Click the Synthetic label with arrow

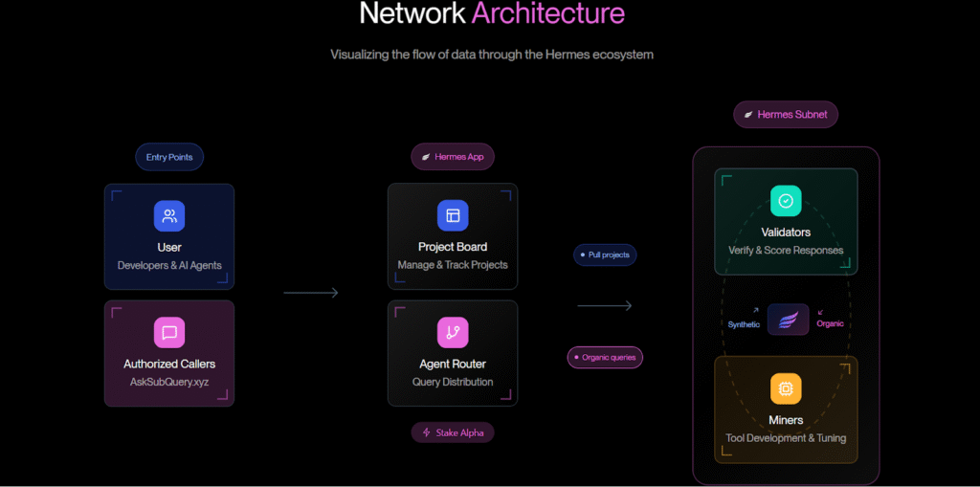(744, 323)
